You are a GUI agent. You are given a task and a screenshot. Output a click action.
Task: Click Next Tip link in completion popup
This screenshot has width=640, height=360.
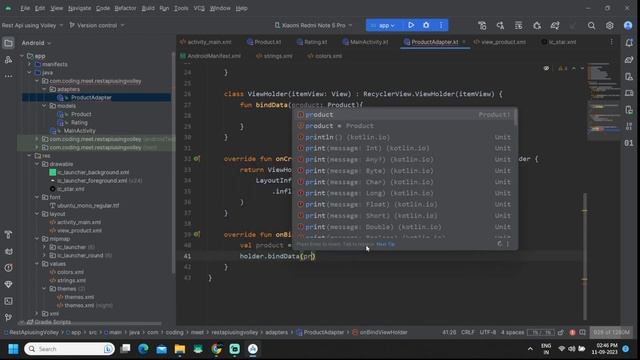(385, 244)
